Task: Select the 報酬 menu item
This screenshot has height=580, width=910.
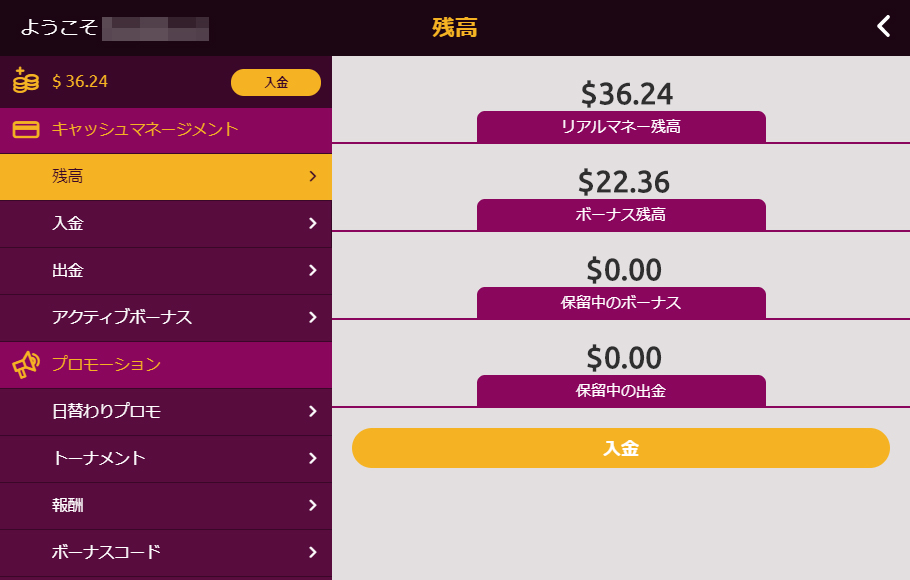Action: [x=165, y=506]
